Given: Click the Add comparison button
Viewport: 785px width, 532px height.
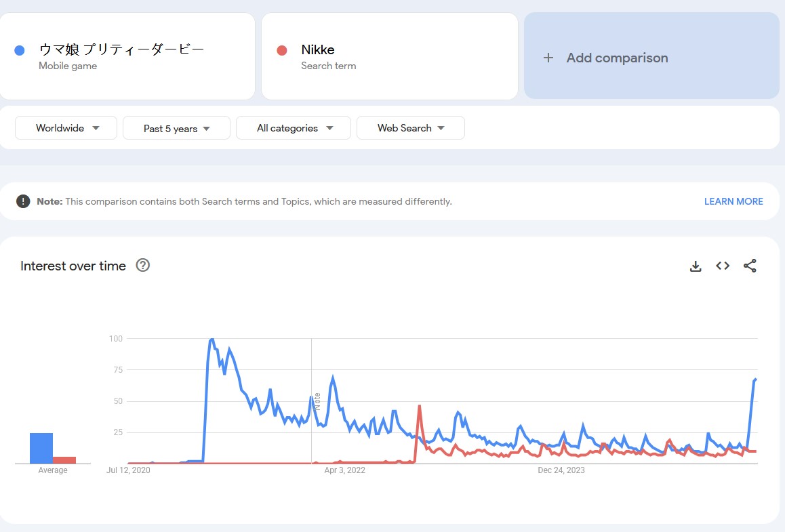Looking at the screenshot, I should coord(651,56).
